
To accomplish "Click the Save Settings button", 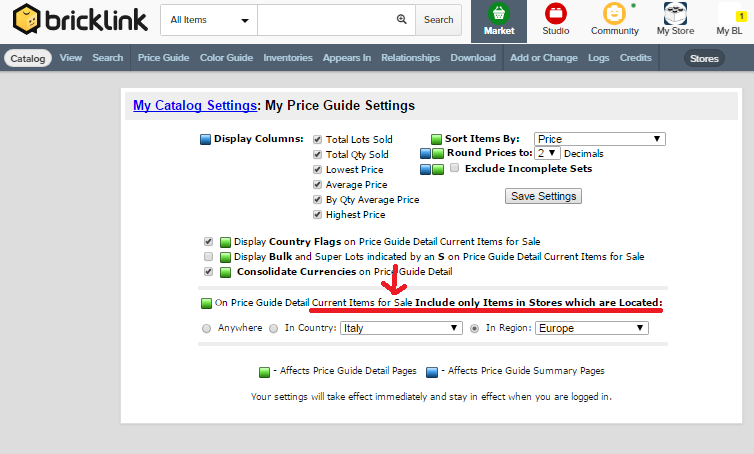I will point(543,196).
